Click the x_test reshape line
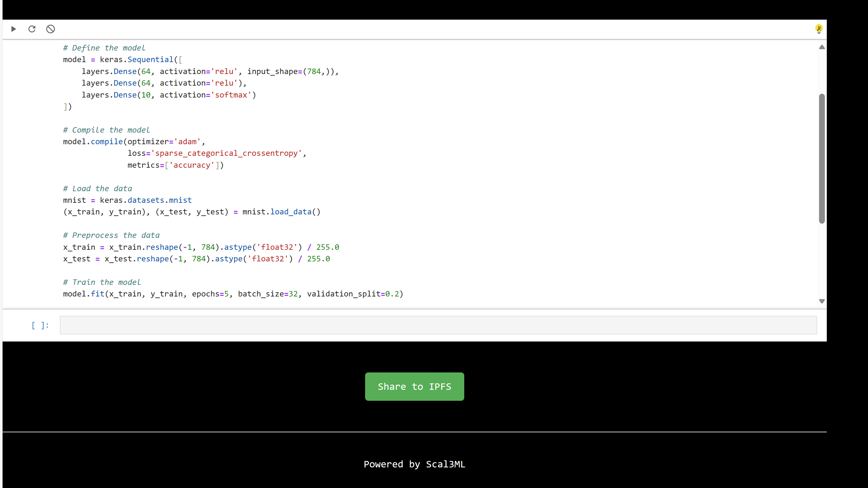The width and height of the screenshot is (868, 488). coord(196,259)
